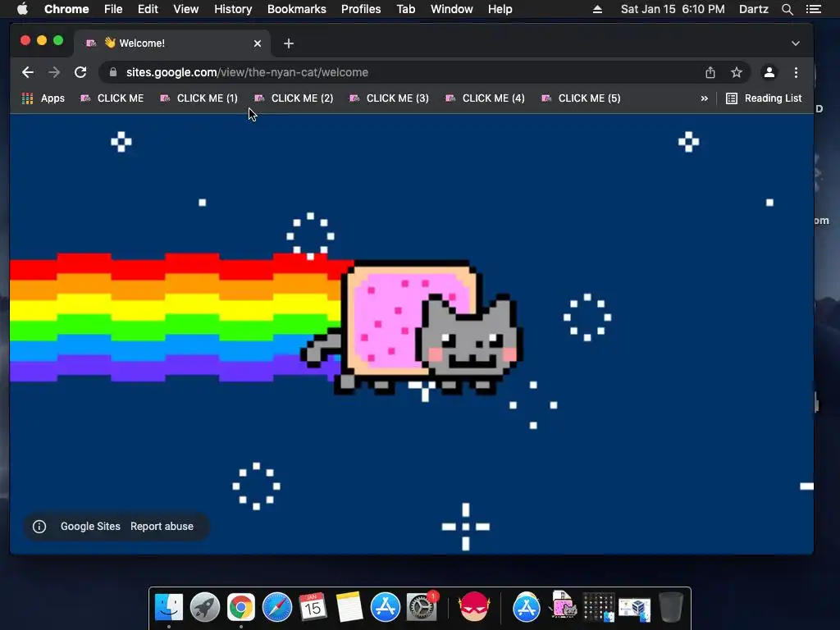Expand the tab search dropdown arrow
This screenshot has height=630, width=840.
(x=796, y=43)
